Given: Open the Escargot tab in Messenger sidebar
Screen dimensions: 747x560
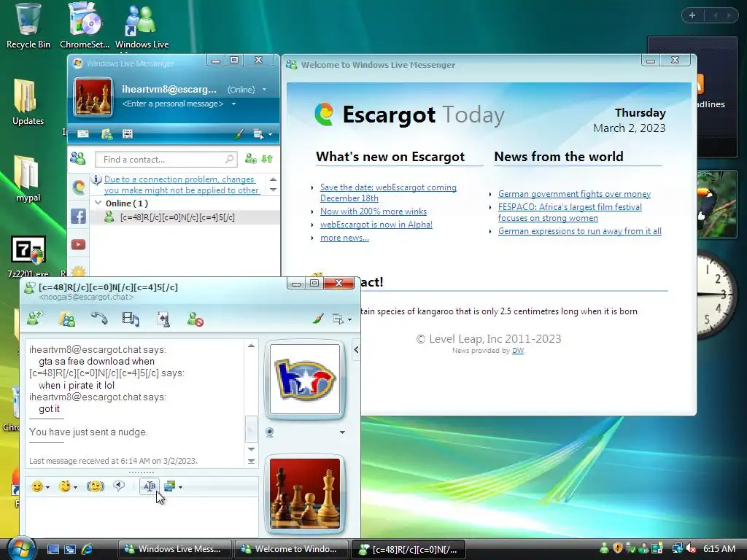Looking at the screenshot, I should point(79,187).
